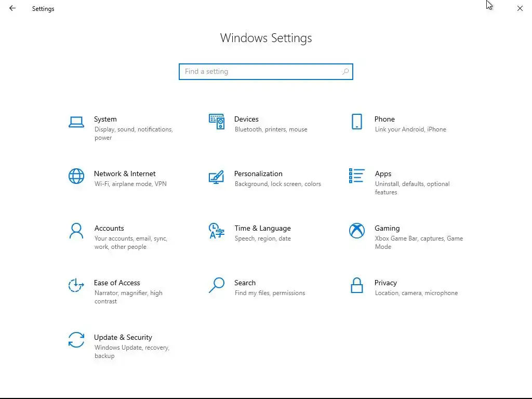Click 'Speech, region, date' description
532x399 pixels.
click(x=262, y=238)
